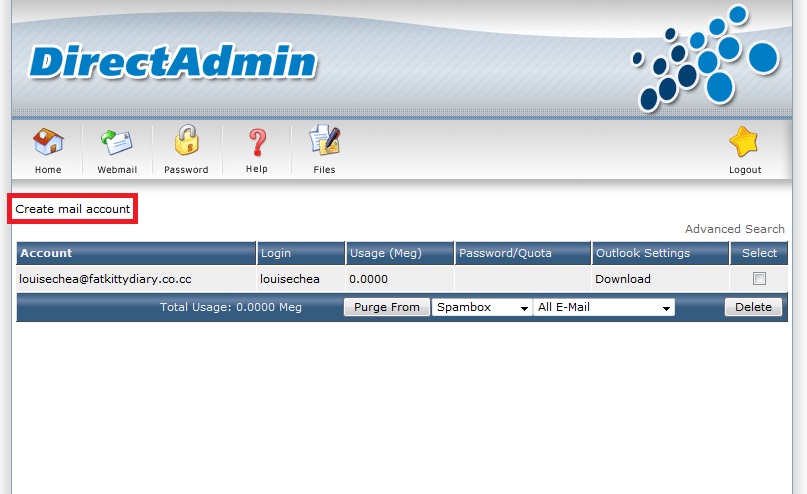
Task: Select checkbox for louisechea account
Action: click(759, 278)
